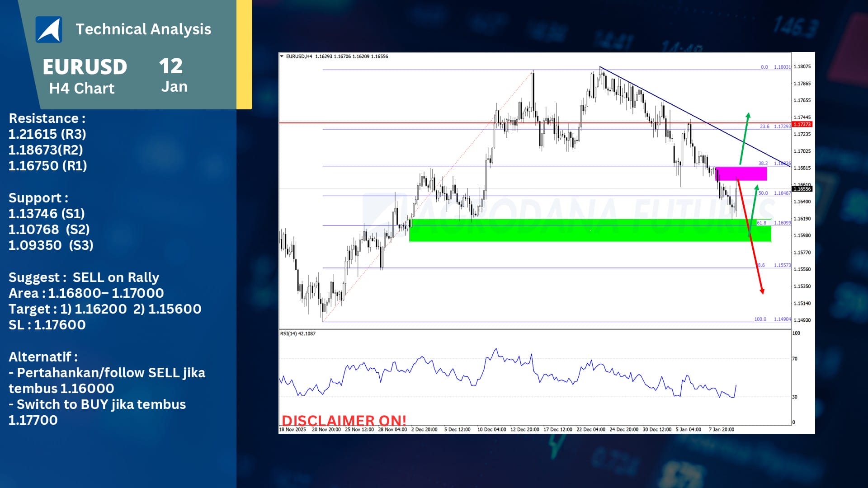
Task: Click the SELL on Rally suggestion text
Action: point(84,277)
